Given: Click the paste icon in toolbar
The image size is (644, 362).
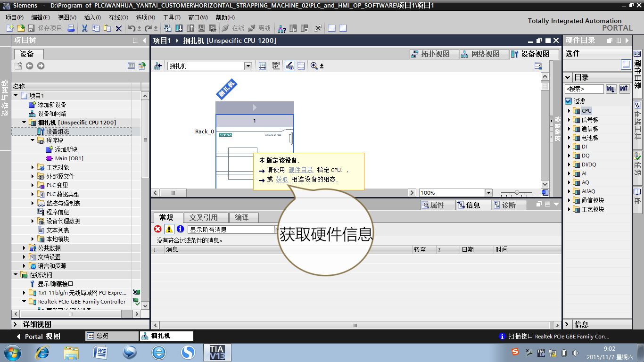Looking at the screenshot, I should 107,28.
